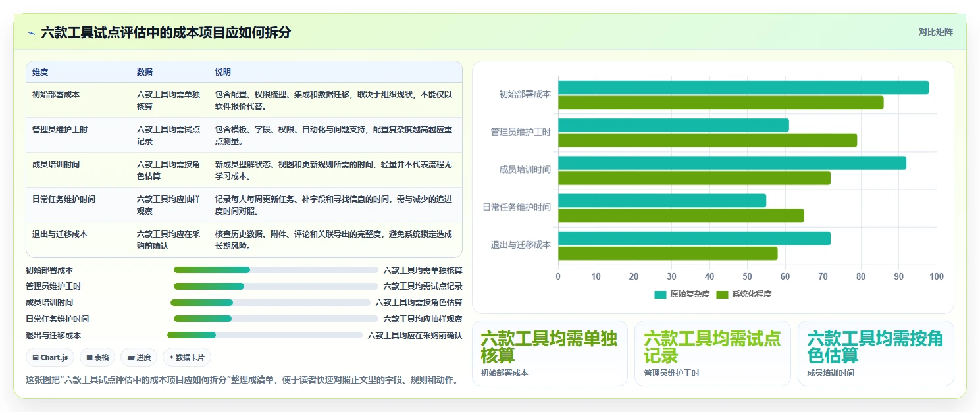Viewport: 980px width, 412px height.
Task: Click the teal 管理员维护工时 chart bar
Action: (673, 125)
